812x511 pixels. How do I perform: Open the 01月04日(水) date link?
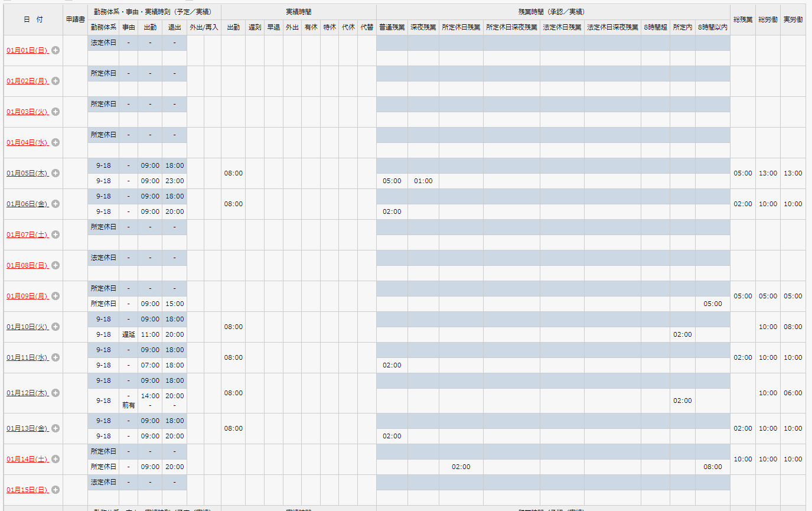(27, 143)
